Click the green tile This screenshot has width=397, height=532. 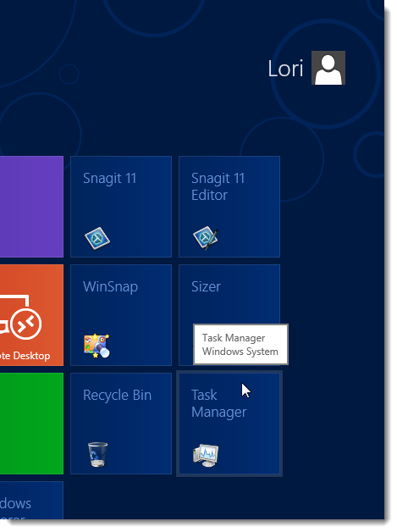31,424
